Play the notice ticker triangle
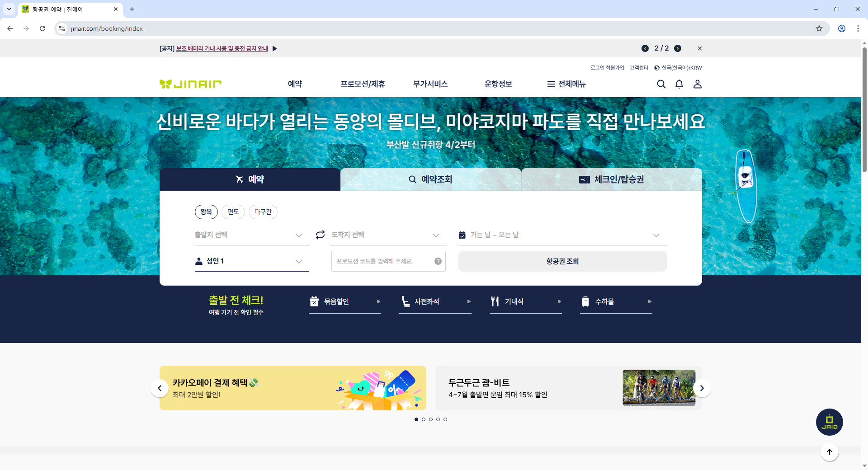Image resolution: width=868 pixels, height=470 pixels. tap(274, 48)
